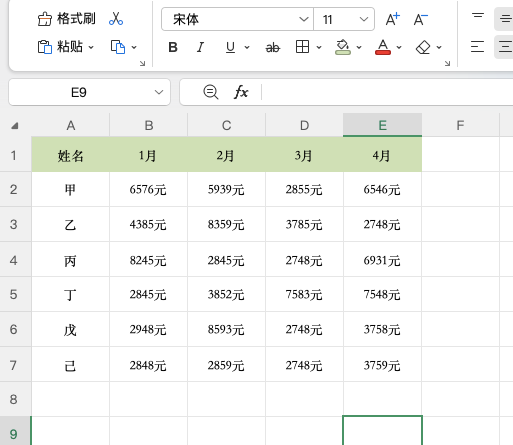The height and width of the screenshot is (445, 513).
Task: Select cell with value 2948元
Action: [x=149, y=329]
